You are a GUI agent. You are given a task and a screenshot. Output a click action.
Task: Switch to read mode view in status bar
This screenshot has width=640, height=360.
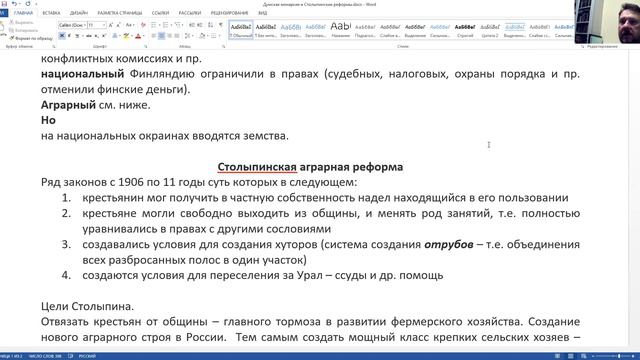coord(557,356)
